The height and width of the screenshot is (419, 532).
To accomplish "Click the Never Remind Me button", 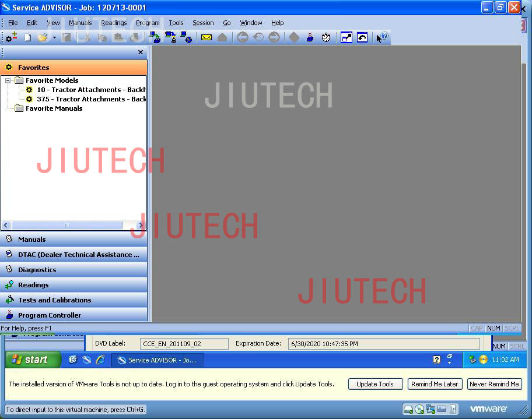I will (x=494, y=384).
